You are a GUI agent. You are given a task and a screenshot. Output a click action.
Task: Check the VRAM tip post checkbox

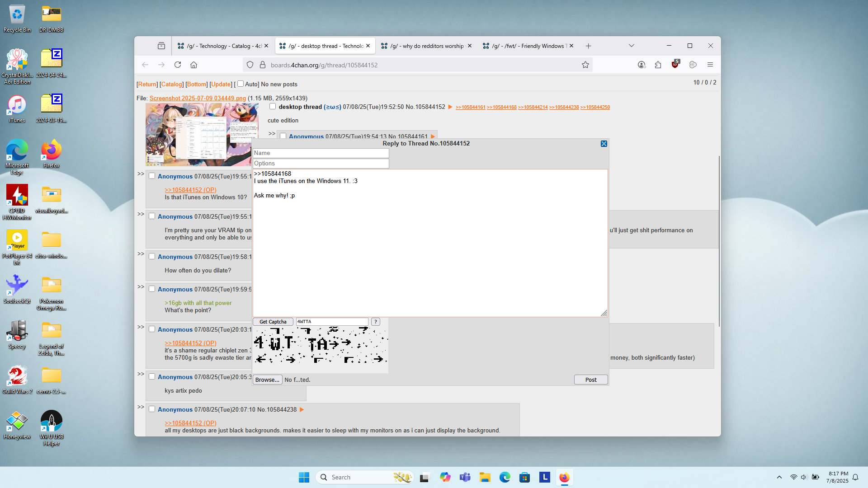(x=152, y=216)
